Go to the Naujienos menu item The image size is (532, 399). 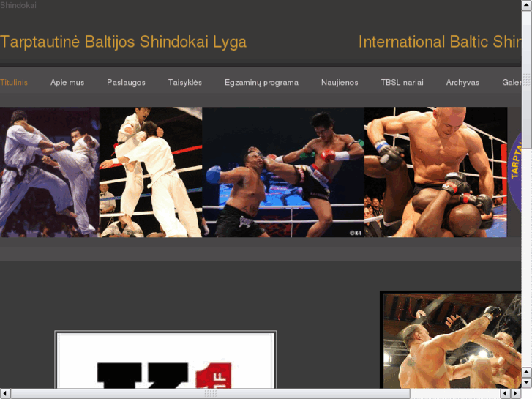tap(340, 83)
